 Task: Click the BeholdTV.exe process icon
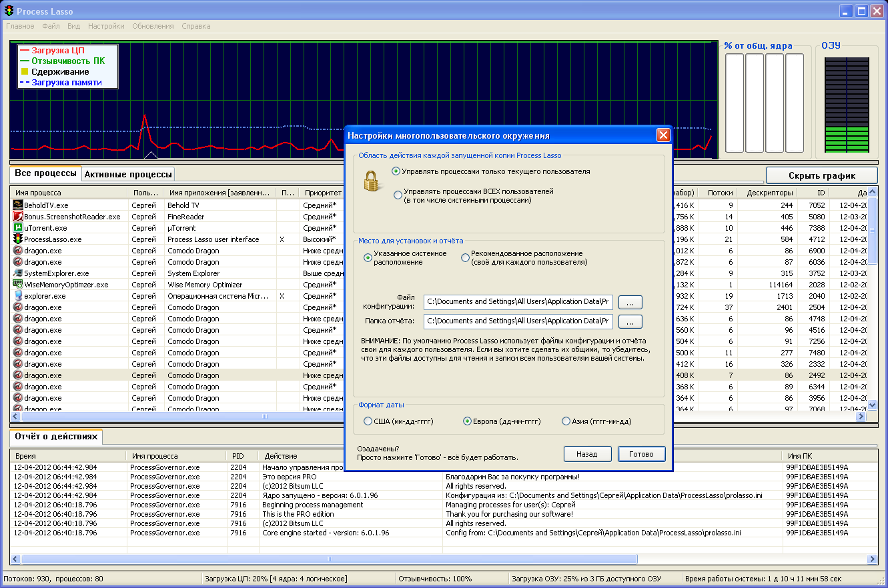pos(18,205)
